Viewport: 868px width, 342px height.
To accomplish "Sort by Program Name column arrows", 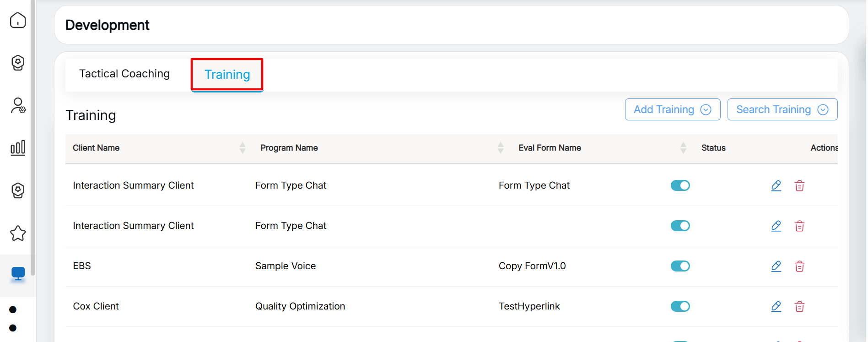I will [x=501, y=147].
